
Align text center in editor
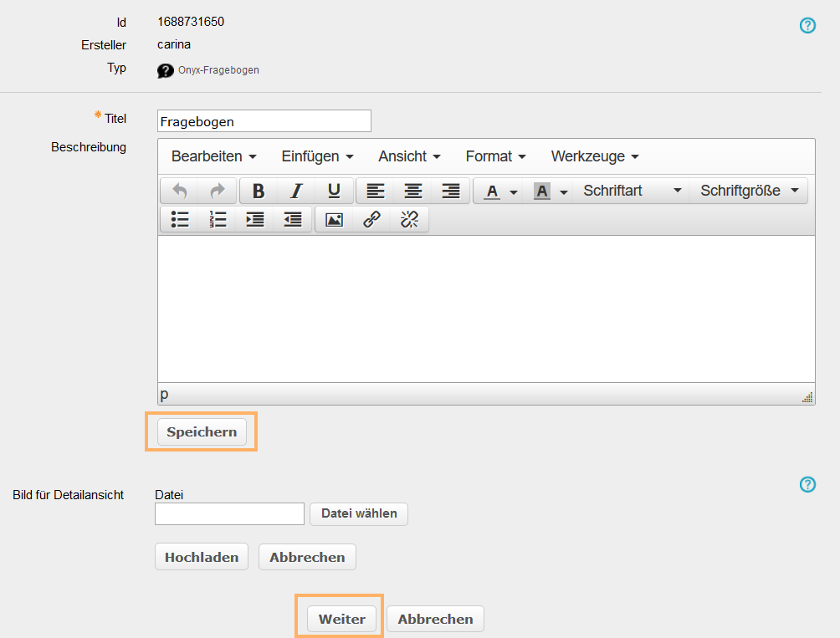click(413, 191)
